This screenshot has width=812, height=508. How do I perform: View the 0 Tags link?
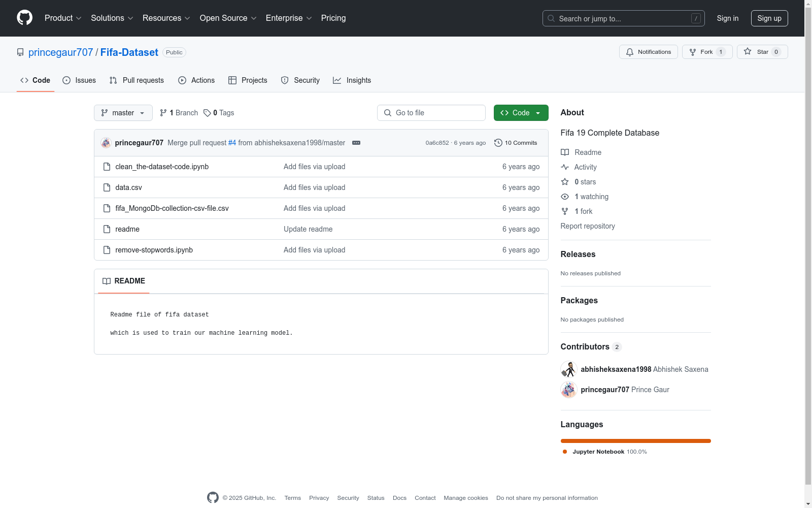coord(219,113)
